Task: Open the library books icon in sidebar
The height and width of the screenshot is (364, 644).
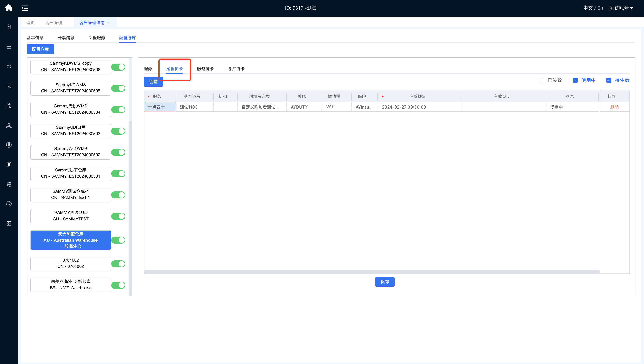Action: pos(9,165)
